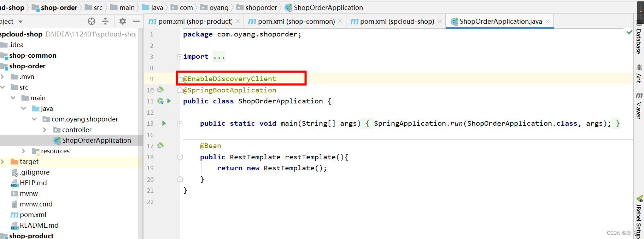Click line number 22 in gutter

[x=150, y=201]
